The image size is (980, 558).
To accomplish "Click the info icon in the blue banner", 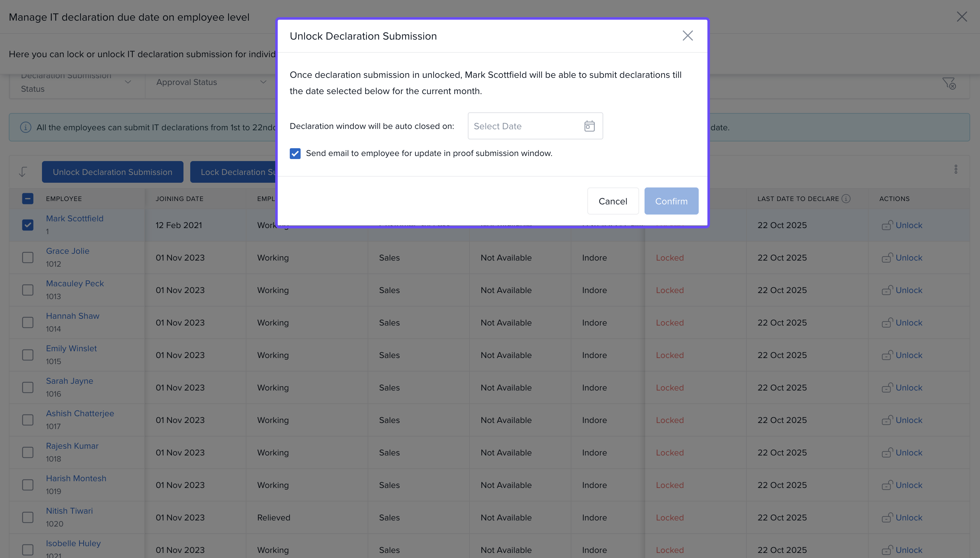I will [x=25, y=127].
